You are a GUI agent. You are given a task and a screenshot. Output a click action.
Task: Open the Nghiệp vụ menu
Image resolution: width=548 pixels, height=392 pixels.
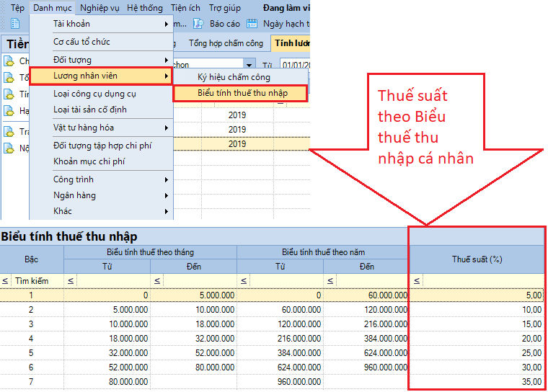(100, 8)
